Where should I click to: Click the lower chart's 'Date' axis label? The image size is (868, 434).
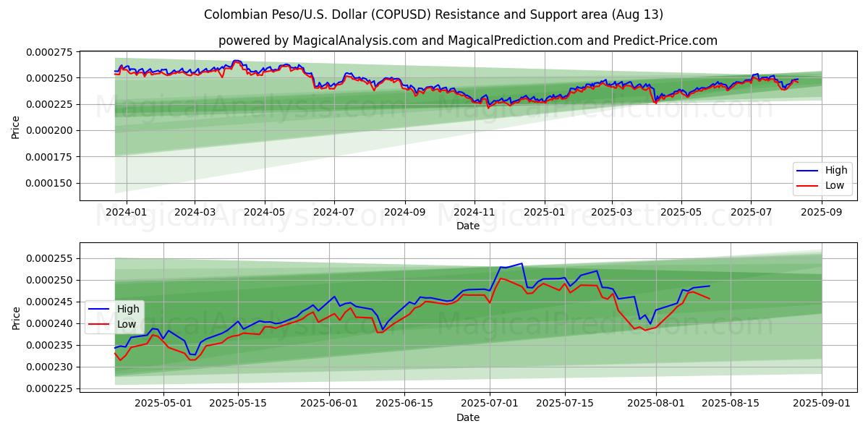(468, 417)
